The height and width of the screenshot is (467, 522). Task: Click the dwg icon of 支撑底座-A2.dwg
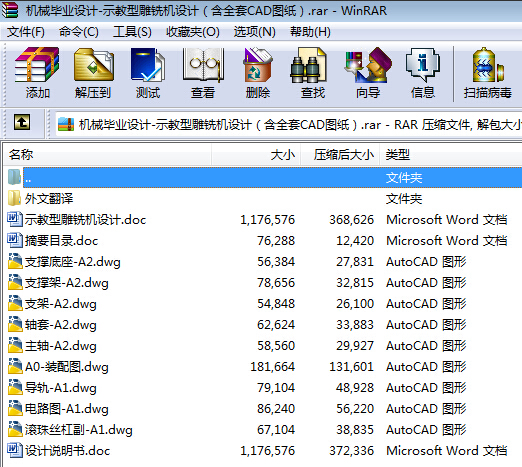[15, 261]
